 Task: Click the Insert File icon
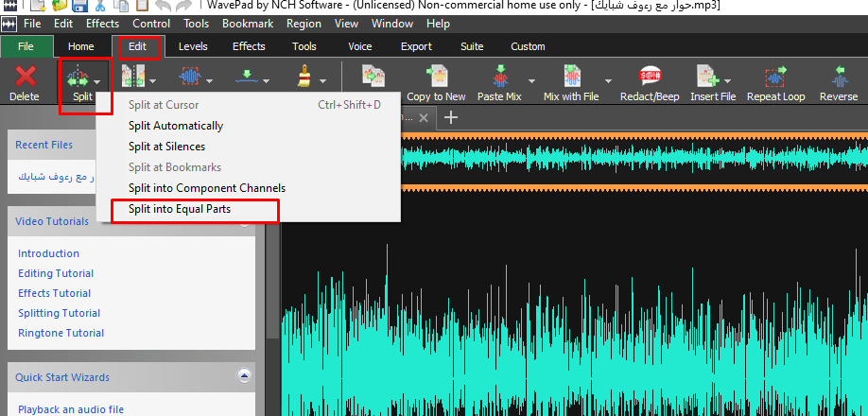coord(707,77)
